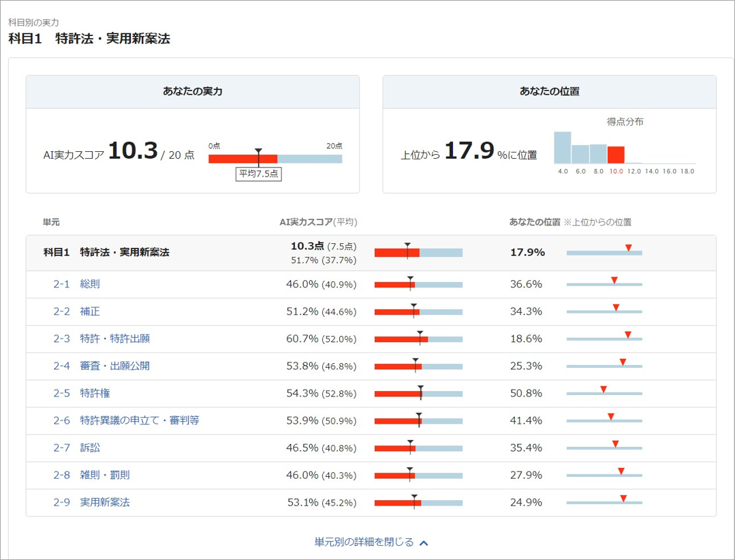Screen dimensions: 735x560
Task: Click the 50.8% position value
Action: (x=526, y=392)
